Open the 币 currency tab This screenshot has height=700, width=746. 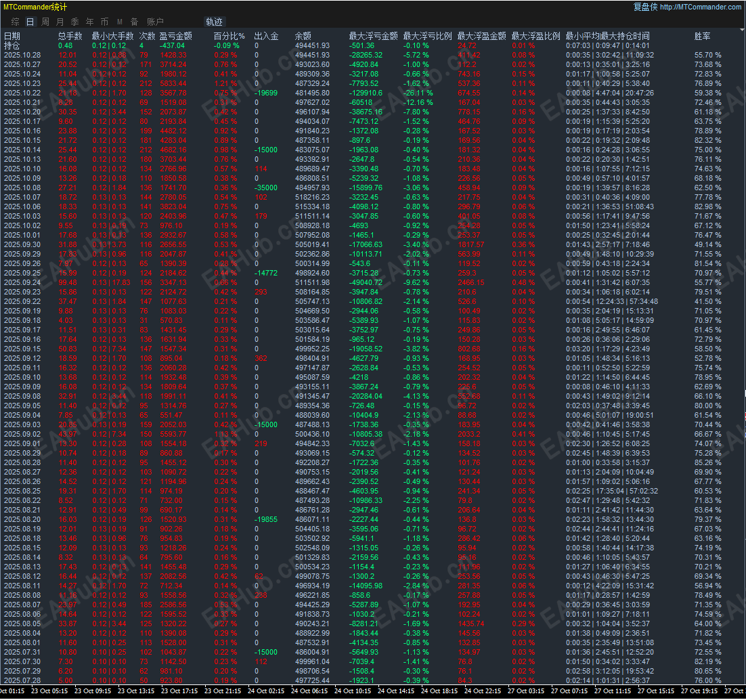[x=105, y=22]
